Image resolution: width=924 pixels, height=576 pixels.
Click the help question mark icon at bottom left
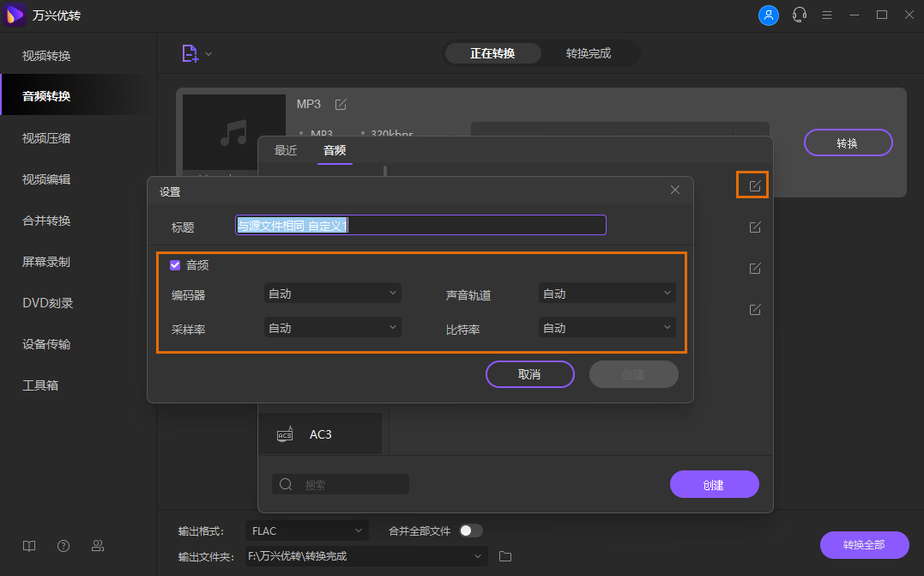(63, 545)
